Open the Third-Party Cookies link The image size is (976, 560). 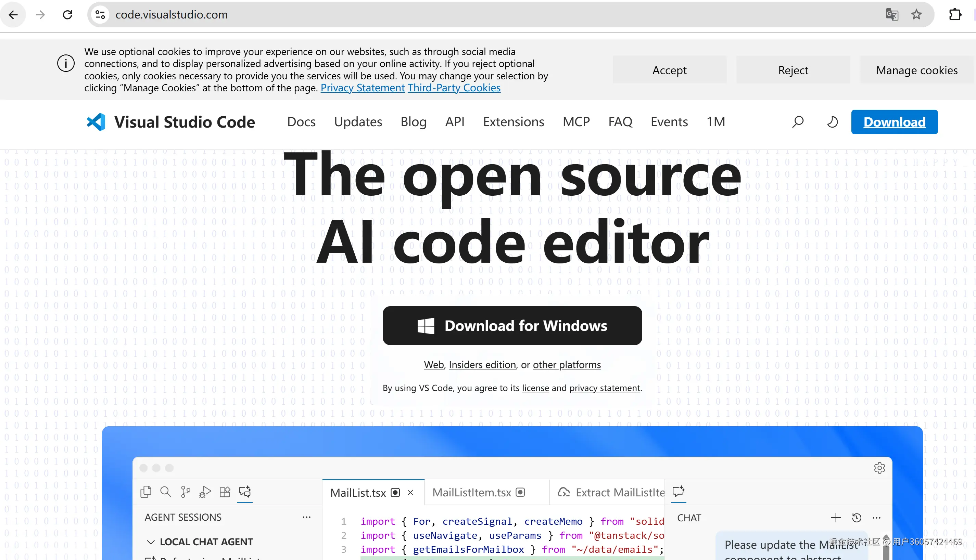pos(454,88)
